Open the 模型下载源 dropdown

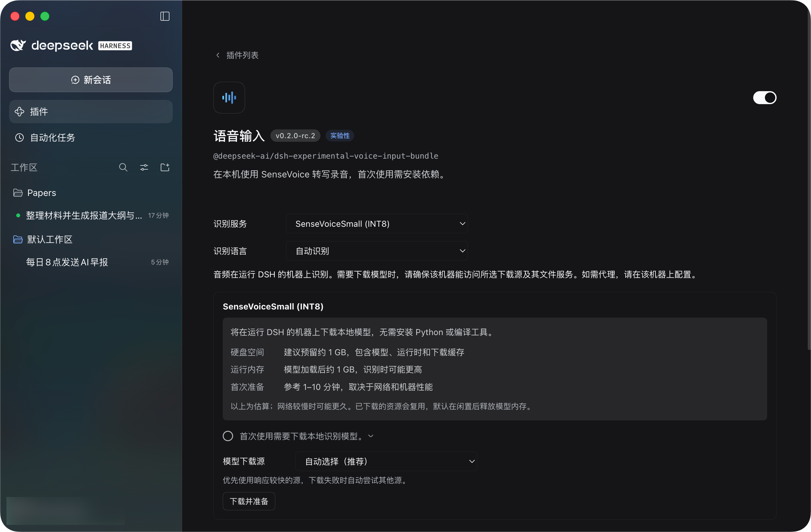click(x=386, y=461)
